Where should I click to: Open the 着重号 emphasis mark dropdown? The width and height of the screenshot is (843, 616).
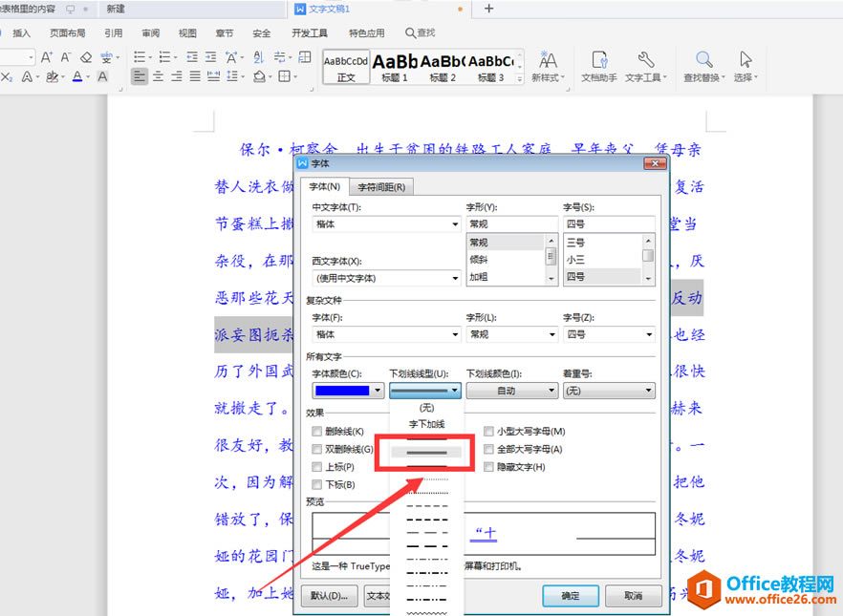coord(610,390)
